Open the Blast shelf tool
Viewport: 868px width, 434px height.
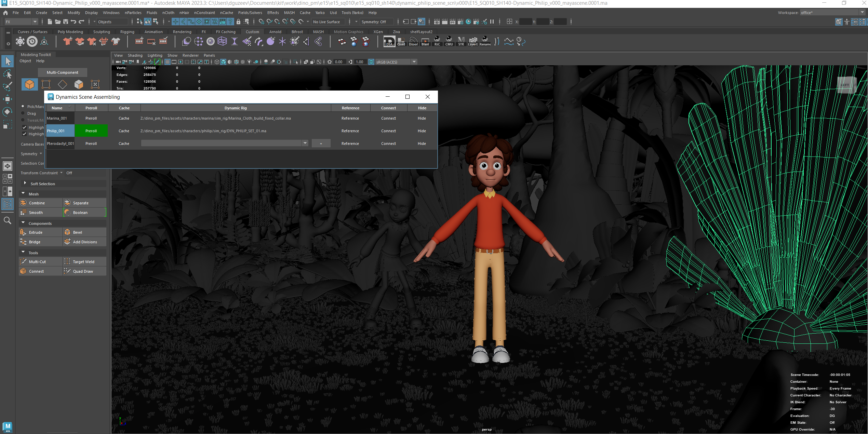(x=425, y=41)
